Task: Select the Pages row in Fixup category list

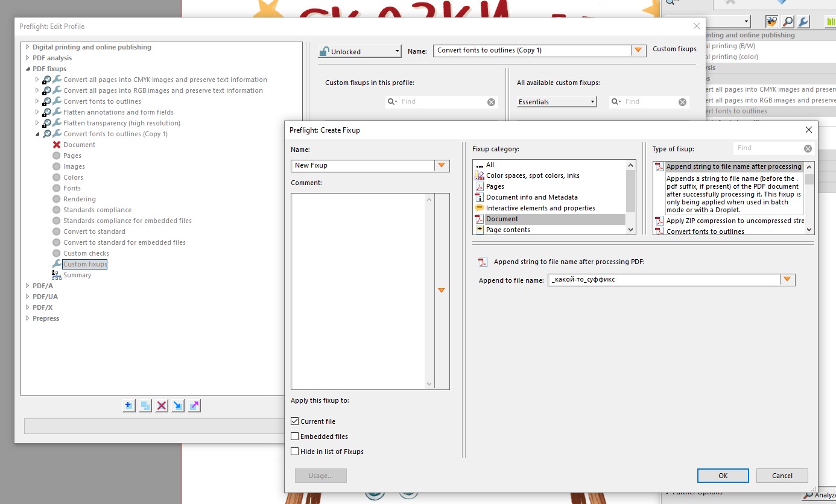Action: 549,186
